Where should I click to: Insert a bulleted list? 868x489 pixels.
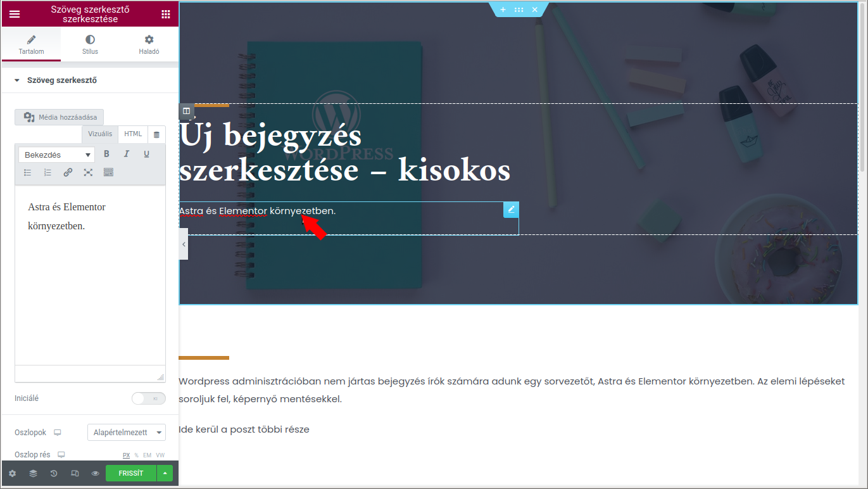point(28,172)
